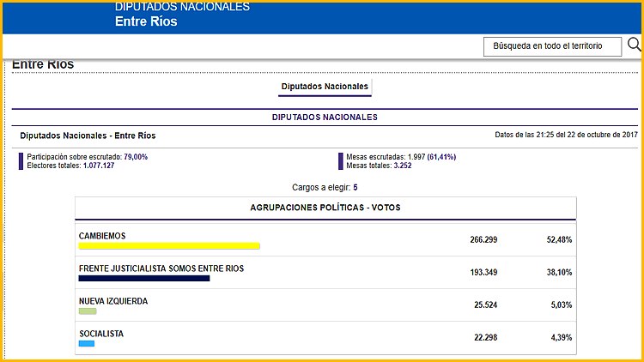Click electores totales value 1.077.127
The width and height of the screenshot is (644, 362).
click(99, 166)
